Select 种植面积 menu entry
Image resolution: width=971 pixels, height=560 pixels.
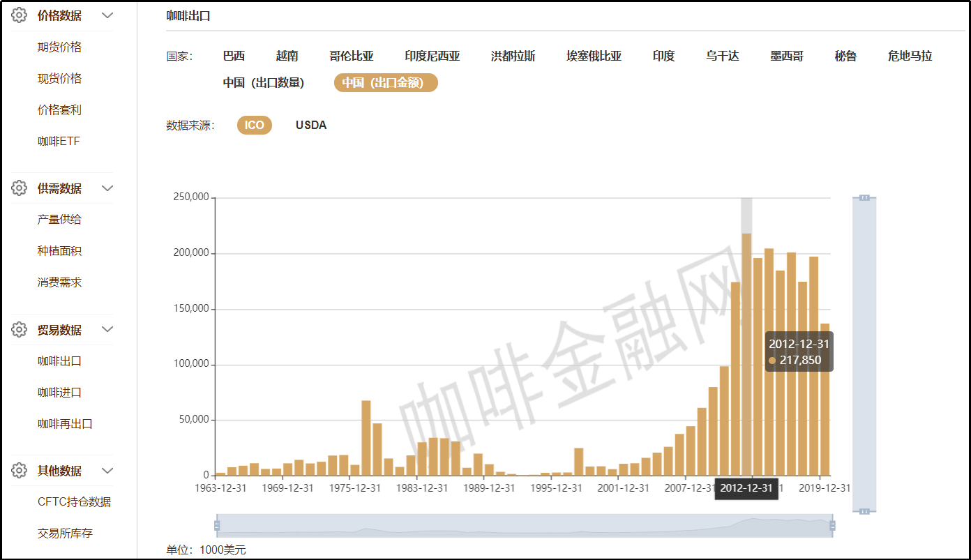coord(59,250)
